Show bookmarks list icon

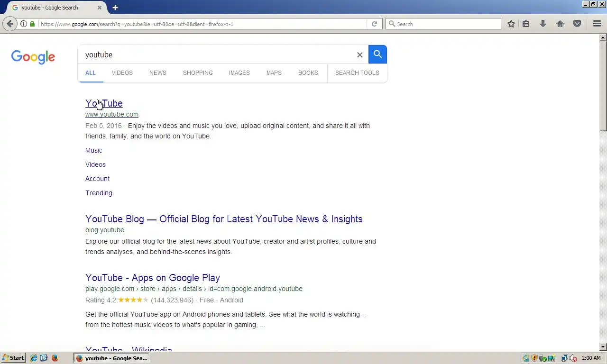[x=526, y=24]
